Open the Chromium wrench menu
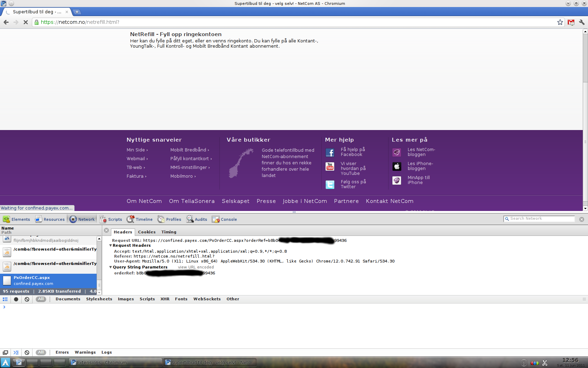 (x=582, y=22)
